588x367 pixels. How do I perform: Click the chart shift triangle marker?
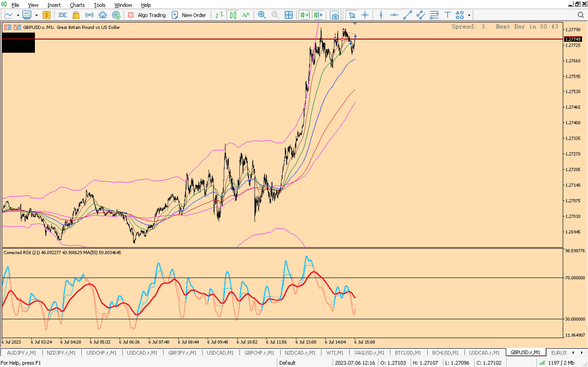355,24
